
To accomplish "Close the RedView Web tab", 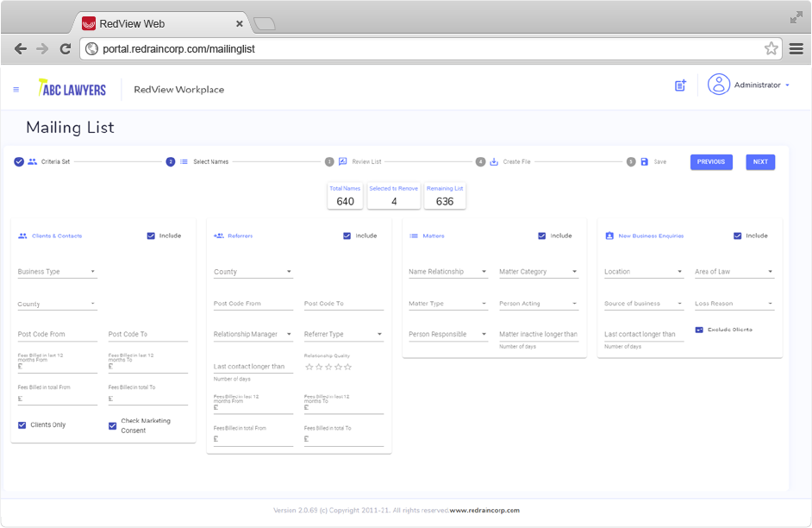I will click(240, 24).
